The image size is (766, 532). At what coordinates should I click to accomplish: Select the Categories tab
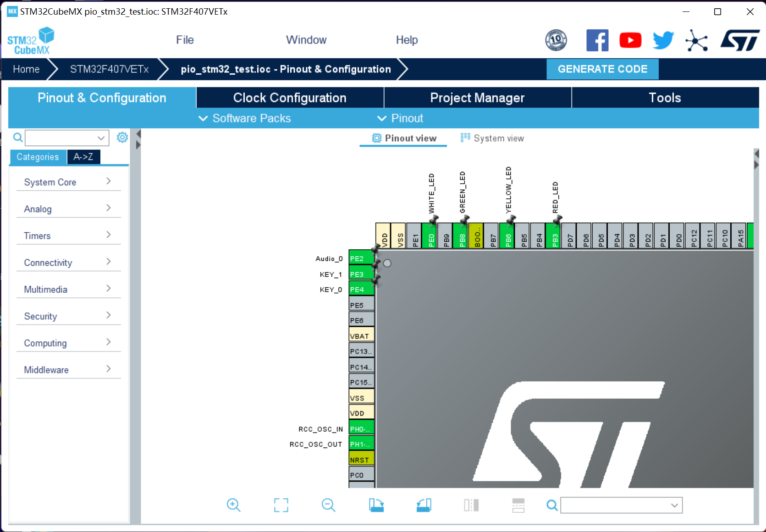coord(38,157)
